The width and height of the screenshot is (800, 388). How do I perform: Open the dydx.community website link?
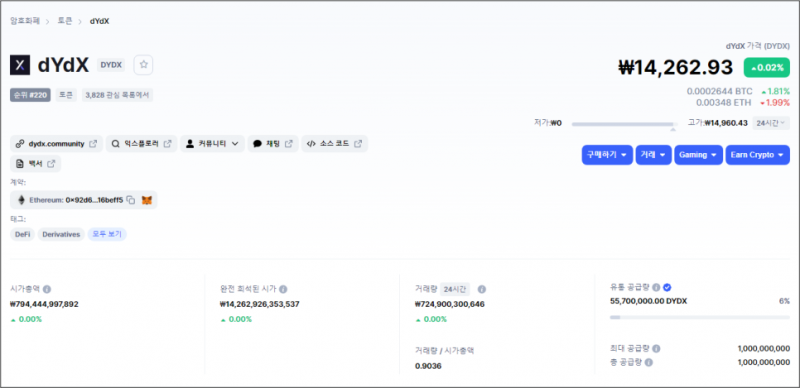pos(57,144)
